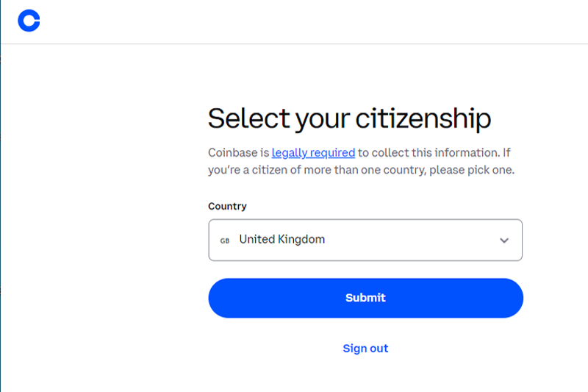The width and height of the screenshot is (588, 392).
Task: Return home via the blue C logo
Action: [x=29, y=21]
